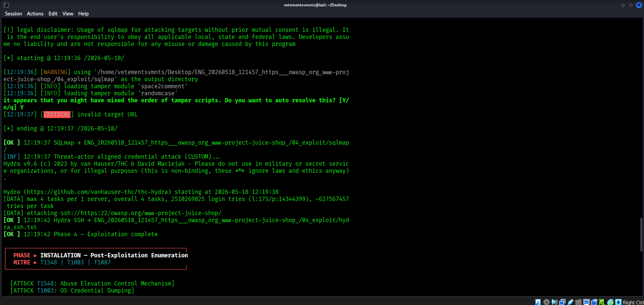Click the VirtualBox optical disk icon

pos(546,302)
